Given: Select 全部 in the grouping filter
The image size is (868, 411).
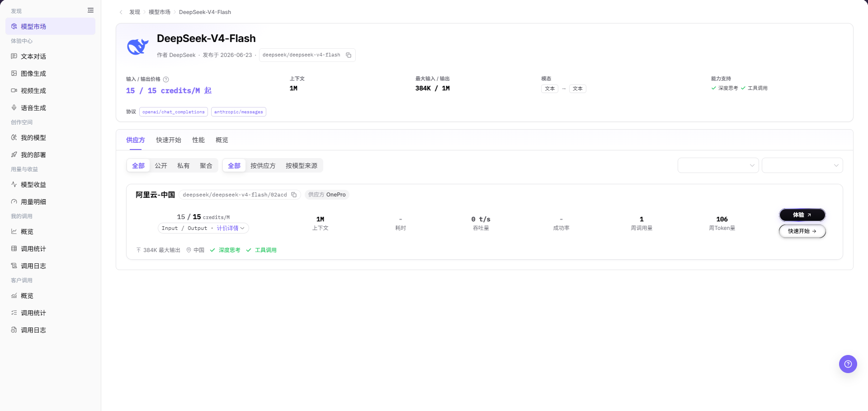Looking at the screenshot, I should coord(234,166).
